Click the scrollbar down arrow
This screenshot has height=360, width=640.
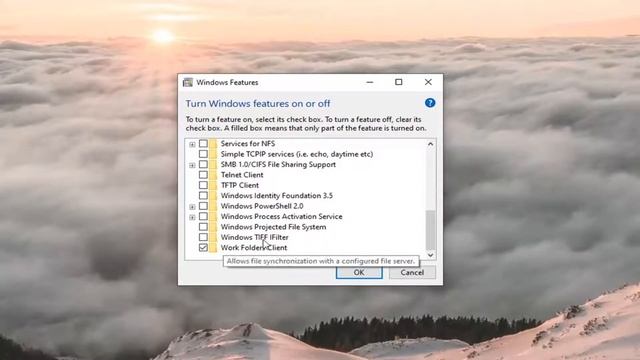[431, 255]
